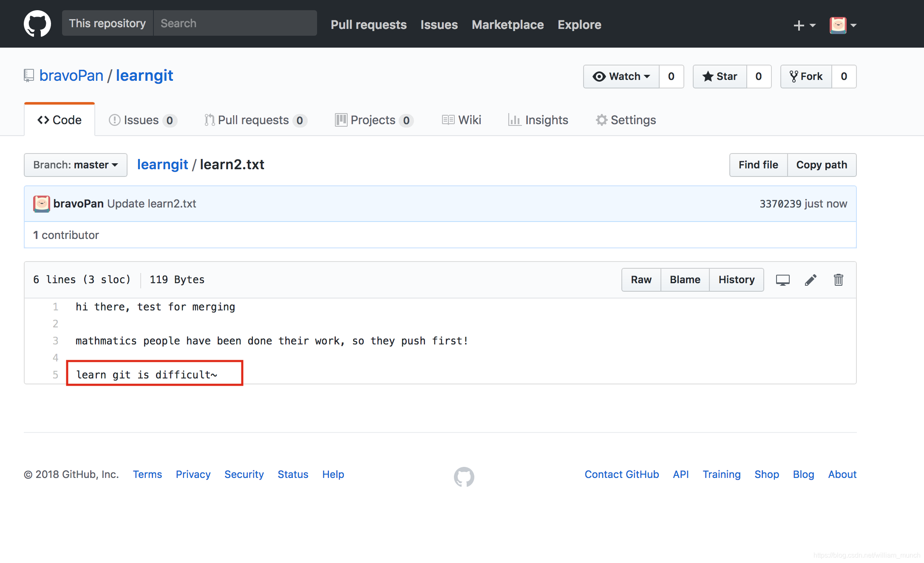This screenshot has height=563, width=924.
Task: Go to Issues in the top navigation
Action: pos(439,25)
